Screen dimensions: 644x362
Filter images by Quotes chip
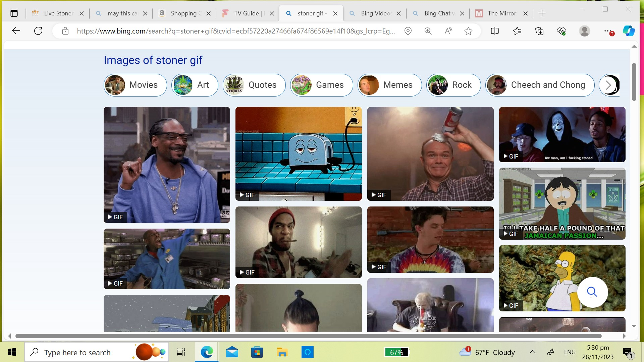point(254,85)
